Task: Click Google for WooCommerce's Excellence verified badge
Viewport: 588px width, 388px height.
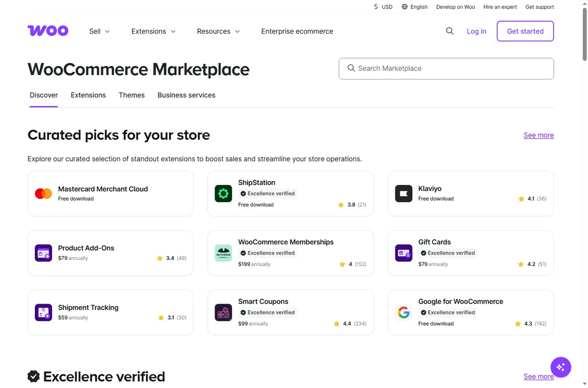Action: [448, 312]
